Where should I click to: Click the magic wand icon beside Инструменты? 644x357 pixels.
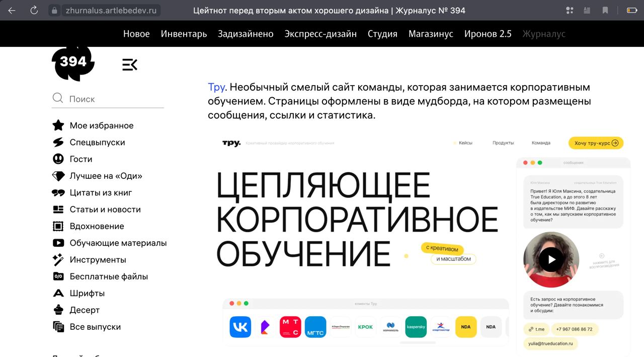click(x=58, y=259)
